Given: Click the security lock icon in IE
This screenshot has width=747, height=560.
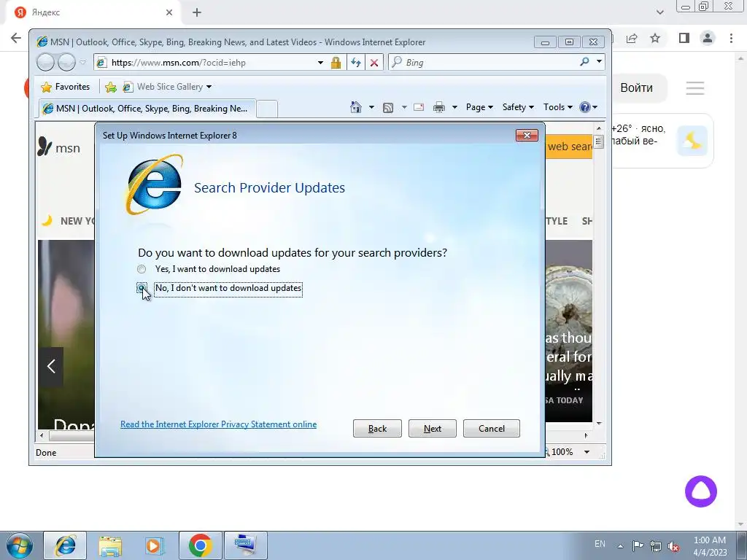Looking at the screenshot, I should (336, 63).
